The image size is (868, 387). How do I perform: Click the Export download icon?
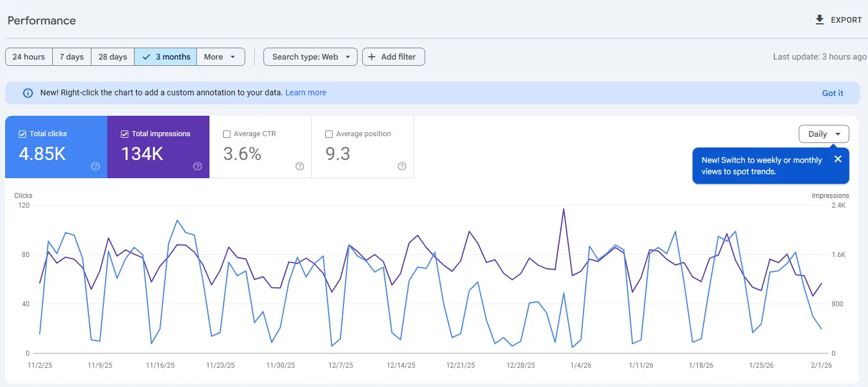tap(819, 20)
